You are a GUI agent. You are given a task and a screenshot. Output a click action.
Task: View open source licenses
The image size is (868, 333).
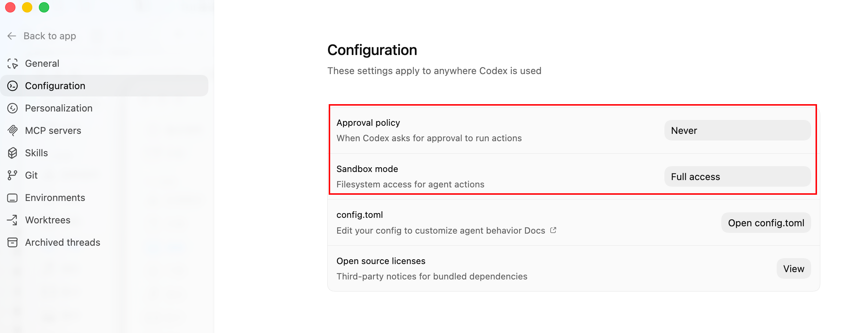793,269
